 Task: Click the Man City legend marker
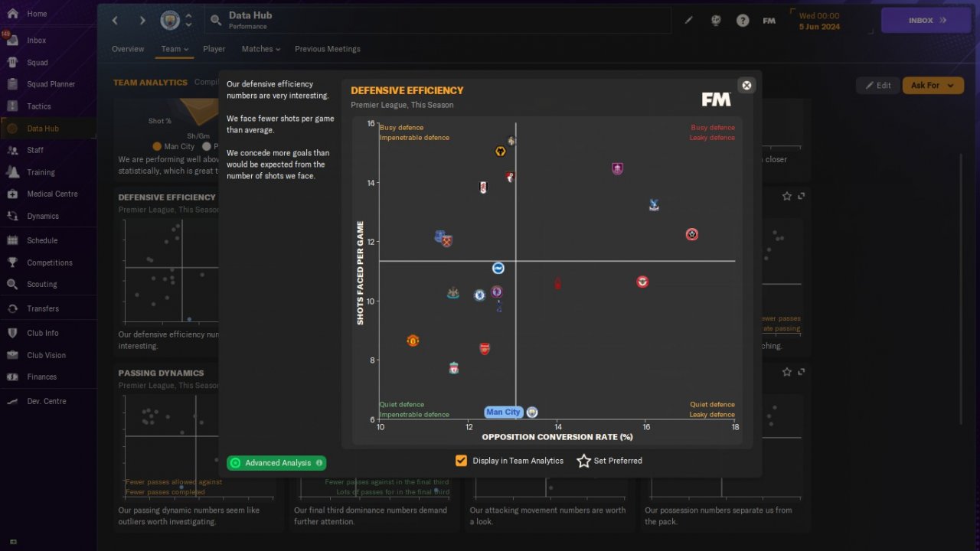click(157, 146)
